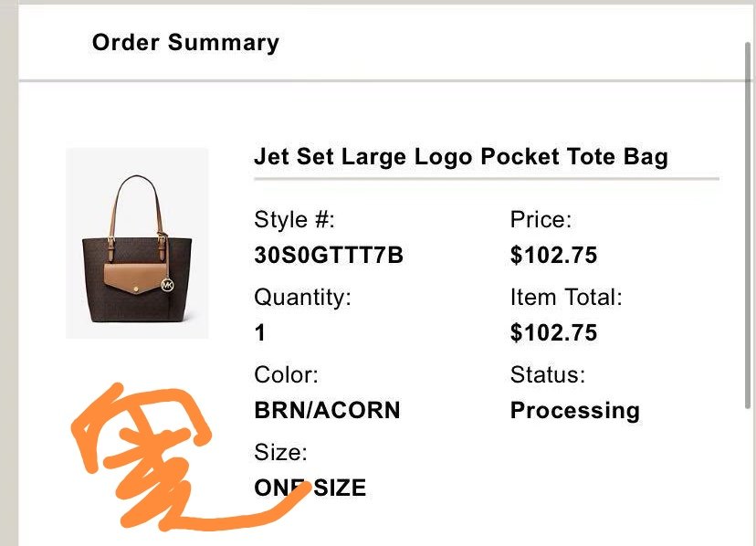The image size is (756, 546).
Task: Click the Price label
Action: (x=541, y=220)
